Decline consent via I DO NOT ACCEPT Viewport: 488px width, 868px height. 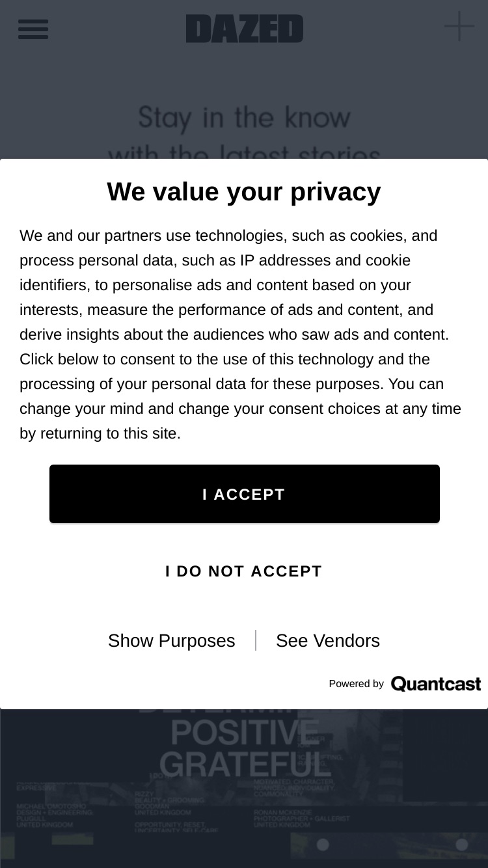pos(244,571)
